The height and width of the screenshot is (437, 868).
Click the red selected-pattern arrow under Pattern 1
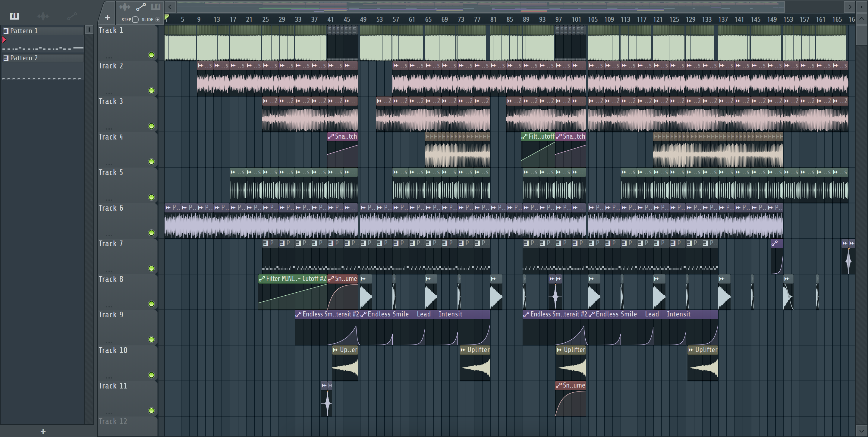[4, 40]
